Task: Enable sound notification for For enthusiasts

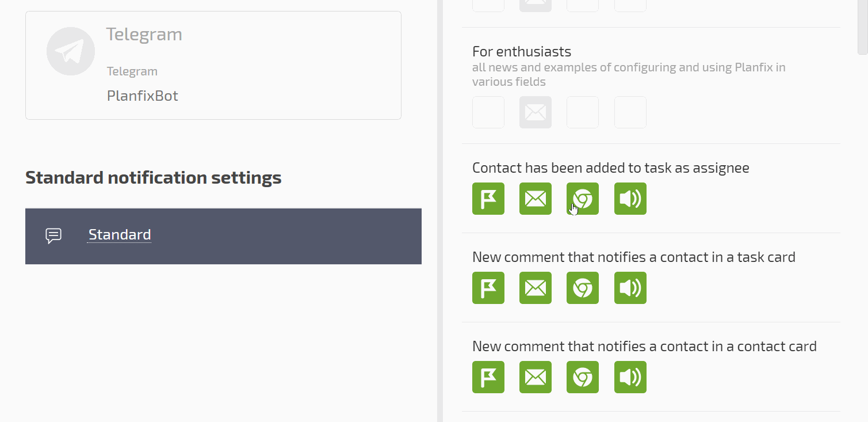Action: (630, 112)
